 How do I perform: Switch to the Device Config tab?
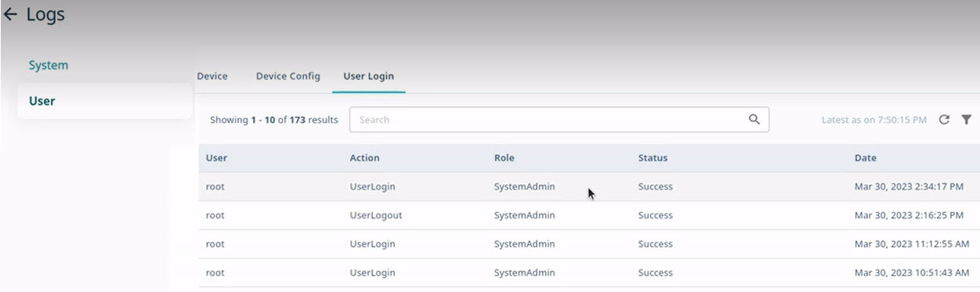point(288,76)
